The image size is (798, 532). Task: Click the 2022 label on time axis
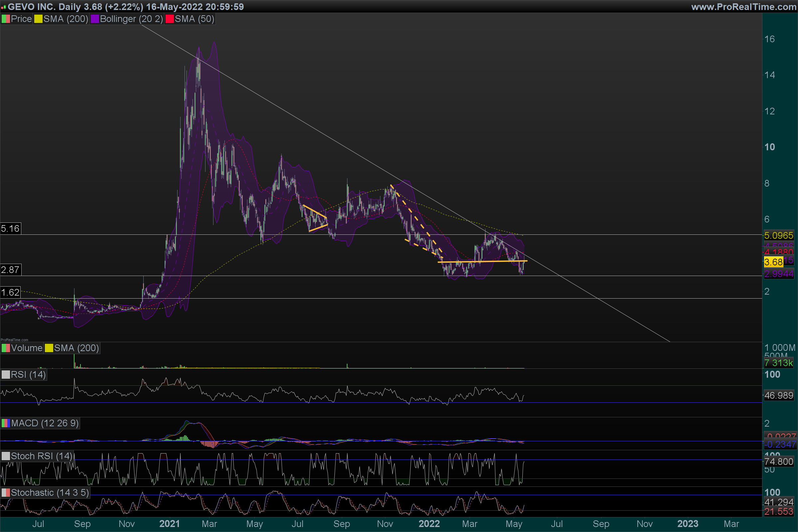click(x=429, y=523)
